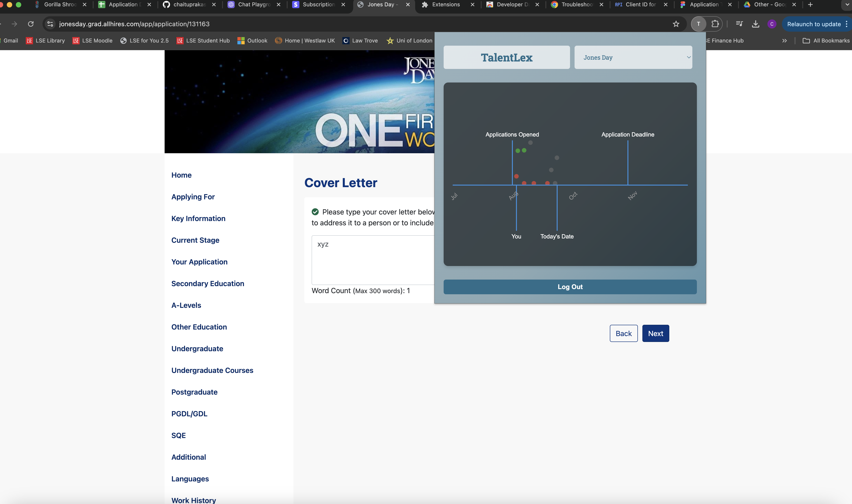Screen dimensions: 852x504
Task: Click the Next button
Action: tap(655, 334)
